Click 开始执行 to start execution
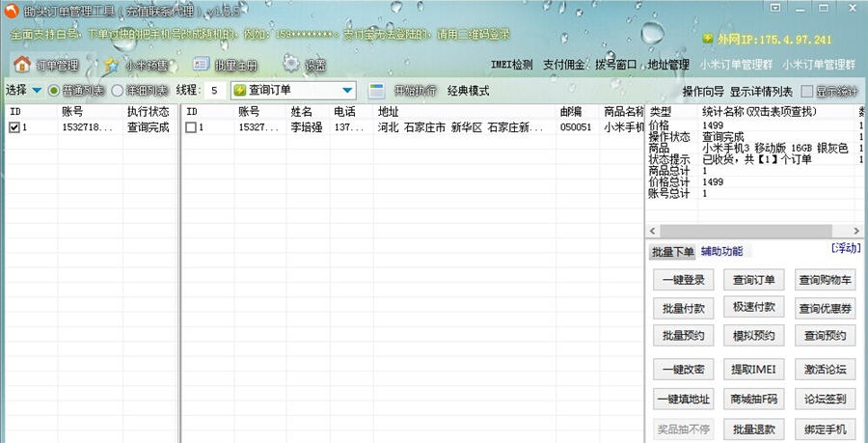Viewport: 868px width, 443px height. click(x=415, y=91)
